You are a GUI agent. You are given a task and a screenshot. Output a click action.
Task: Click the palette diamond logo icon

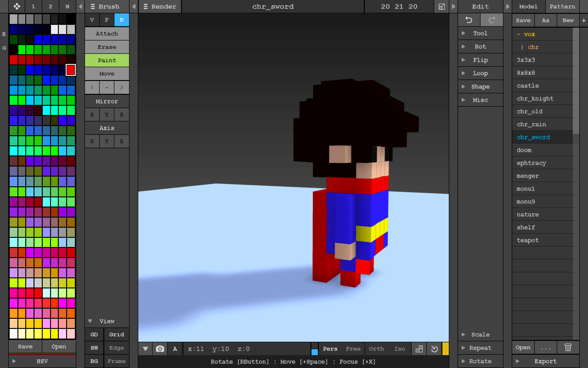[17, 7]
